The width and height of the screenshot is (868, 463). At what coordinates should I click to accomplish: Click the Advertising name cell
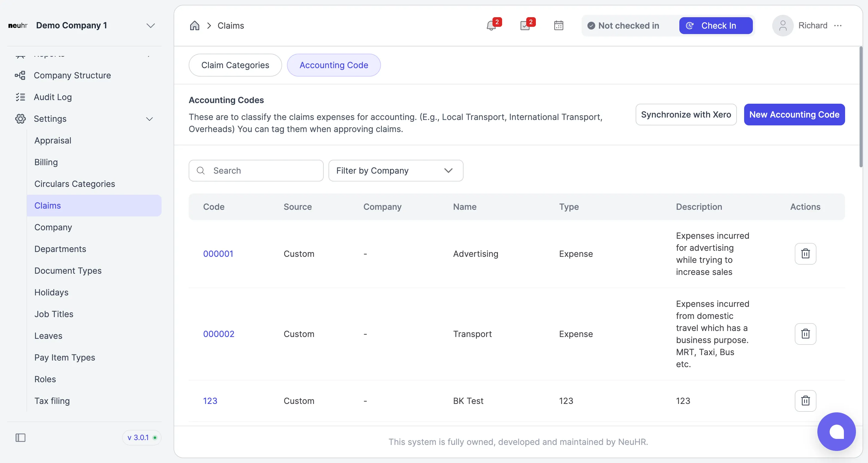click(476, 254)
